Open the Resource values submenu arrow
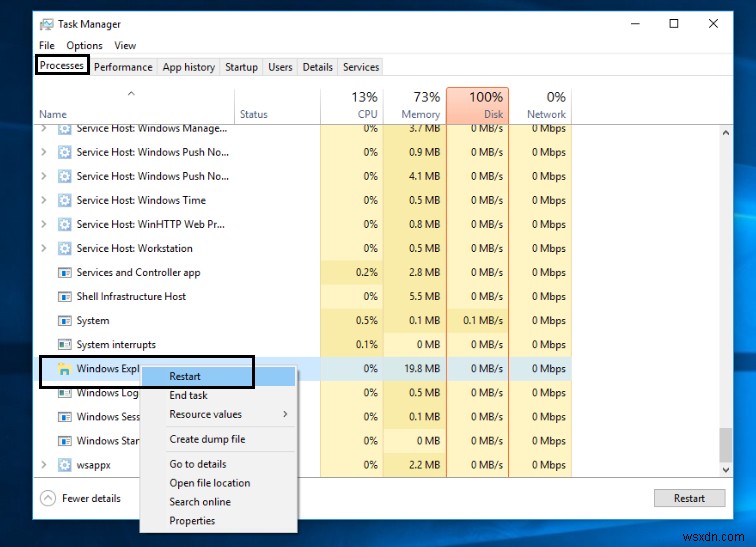The height and width of the screenshot is (547, 756). 285,414
